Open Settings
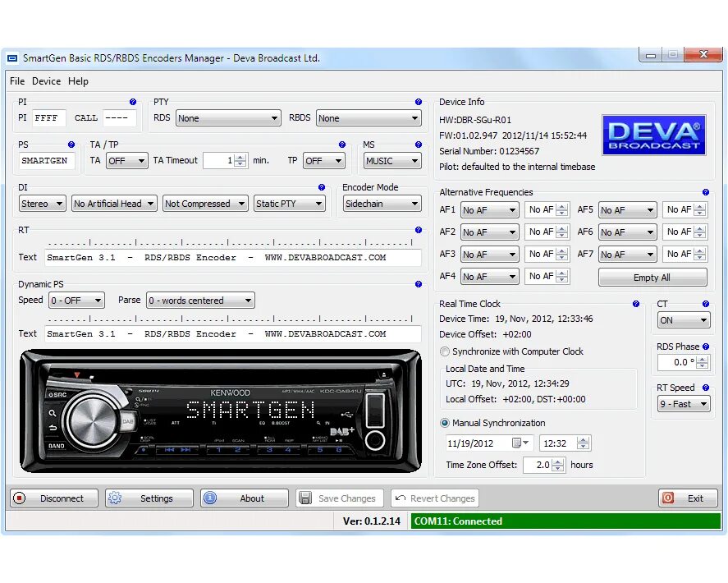The height and width of the screenshot is (583, 728). (x=149, y=498)
